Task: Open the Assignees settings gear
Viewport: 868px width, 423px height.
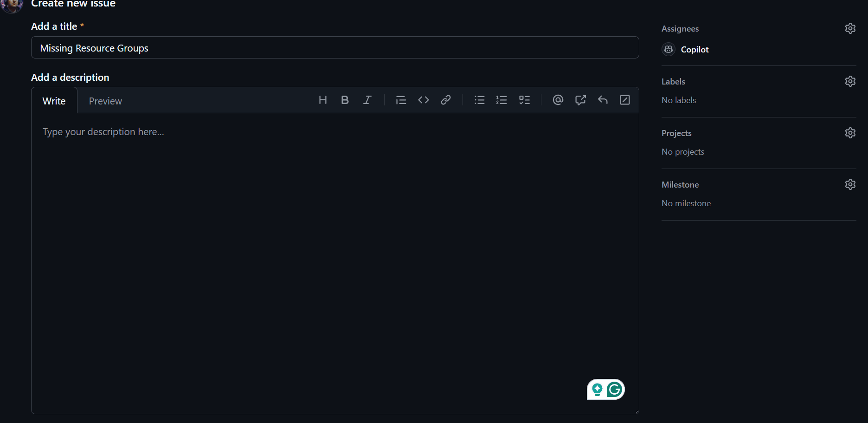Action: [850, 28]
